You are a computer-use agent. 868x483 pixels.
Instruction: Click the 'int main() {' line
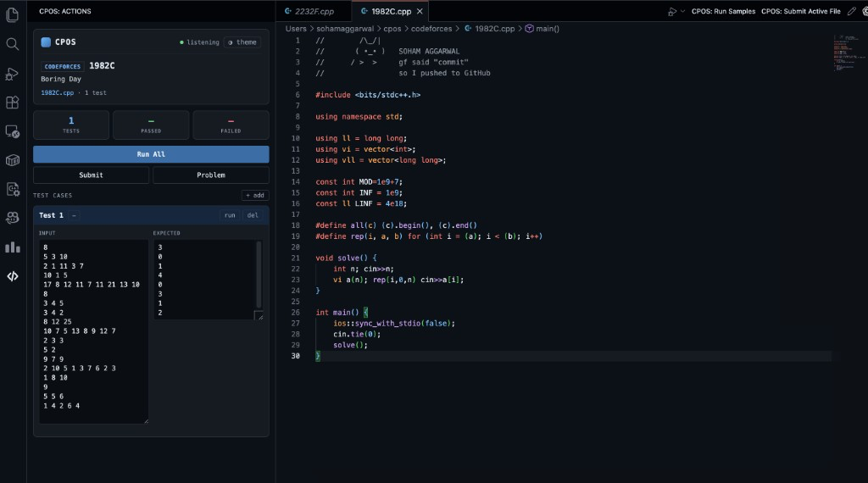(x=342, y=313)
